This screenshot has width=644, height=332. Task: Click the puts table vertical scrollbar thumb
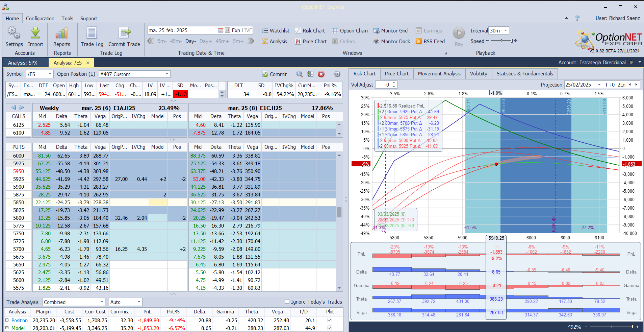point(339,212)
